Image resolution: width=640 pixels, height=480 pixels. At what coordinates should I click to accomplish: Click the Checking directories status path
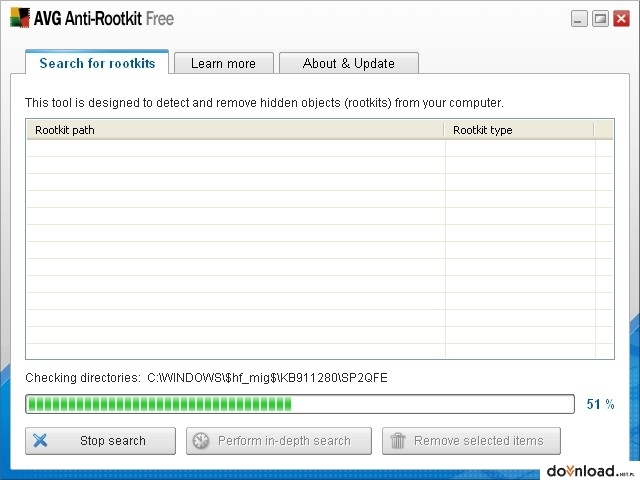tap(206, 378)
